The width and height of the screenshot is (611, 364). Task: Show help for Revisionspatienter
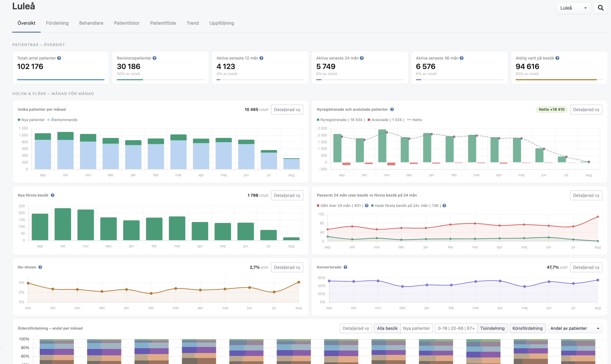click(154, 58)
